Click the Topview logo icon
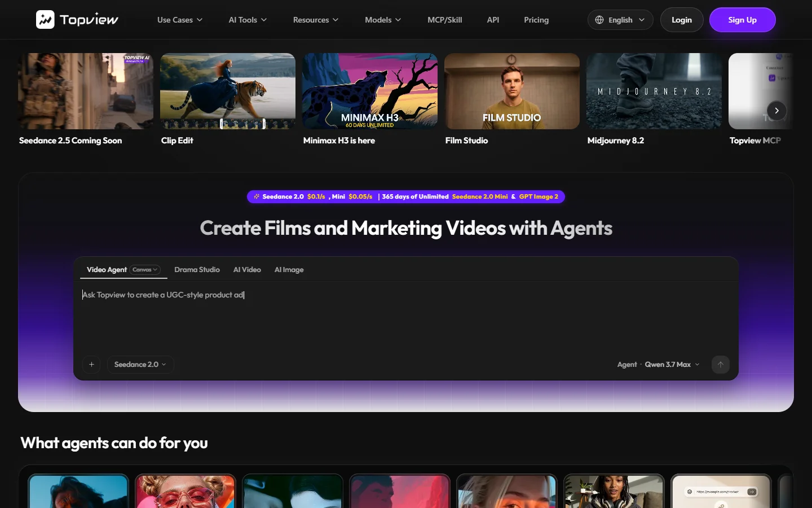The width and height of the screenshot is (812, 508). point(45,20)
